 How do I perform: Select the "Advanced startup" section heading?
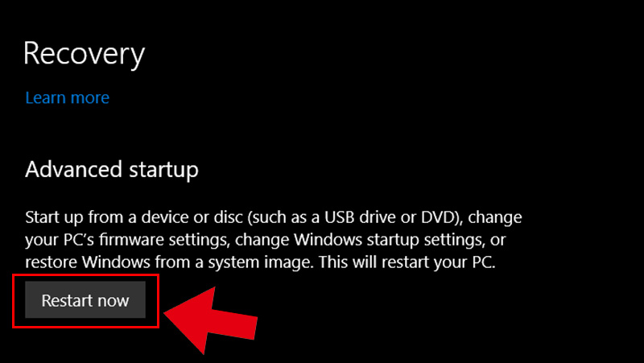(112, 170)
